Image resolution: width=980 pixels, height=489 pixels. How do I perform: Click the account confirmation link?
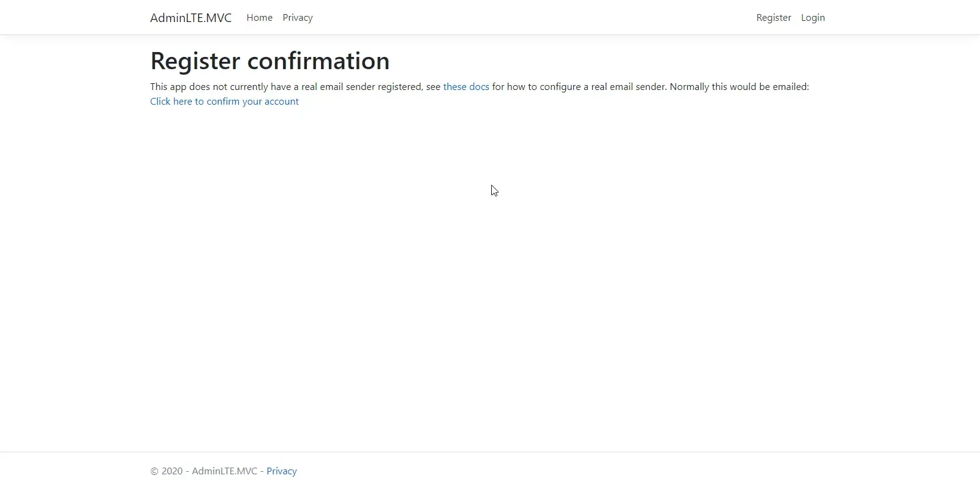224,101
